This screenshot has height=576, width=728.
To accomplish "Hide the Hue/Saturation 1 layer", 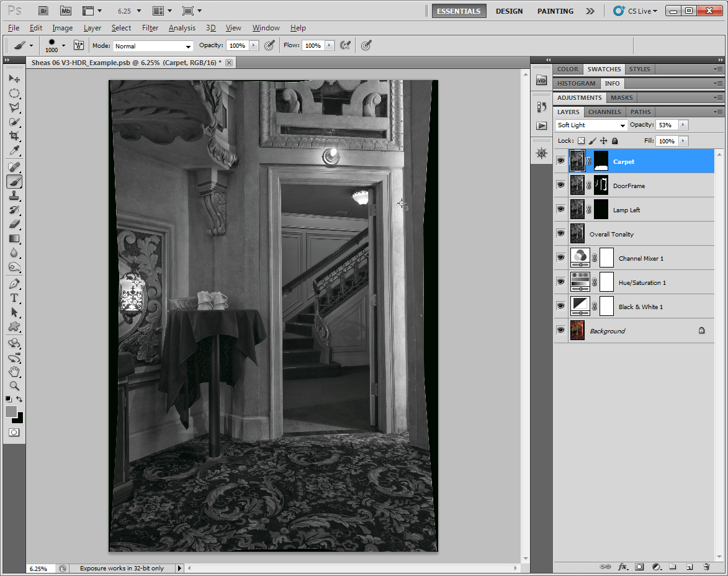I will (561, 282).
